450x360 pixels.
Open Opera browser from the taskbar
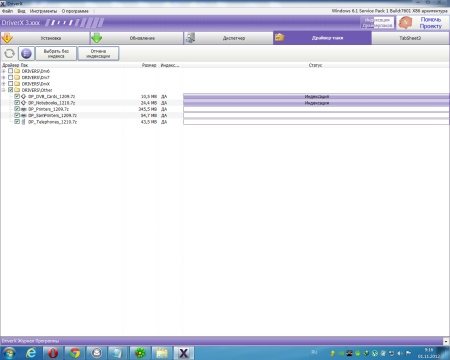53,353
